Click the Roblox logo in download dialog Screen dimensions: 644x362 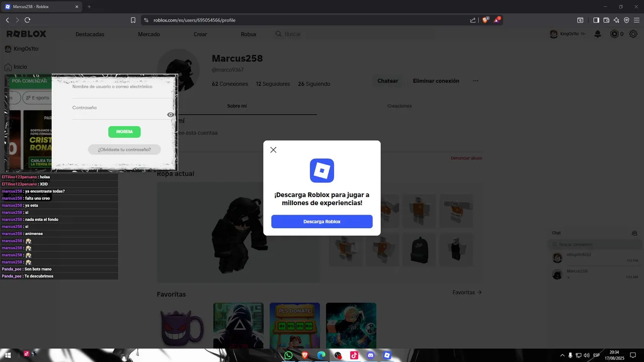[x=322, y=170]
